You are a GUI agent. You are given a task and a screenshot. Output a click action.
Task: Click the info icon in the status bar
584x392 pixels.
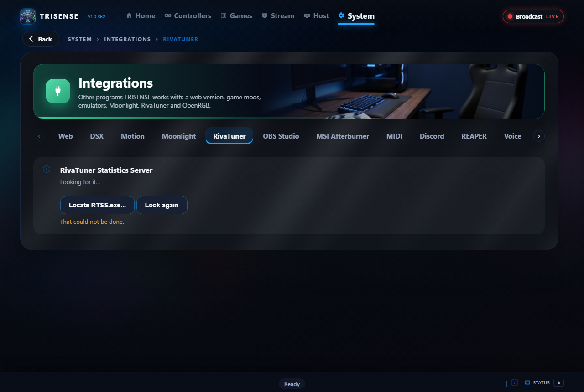(x=515, y=382)
